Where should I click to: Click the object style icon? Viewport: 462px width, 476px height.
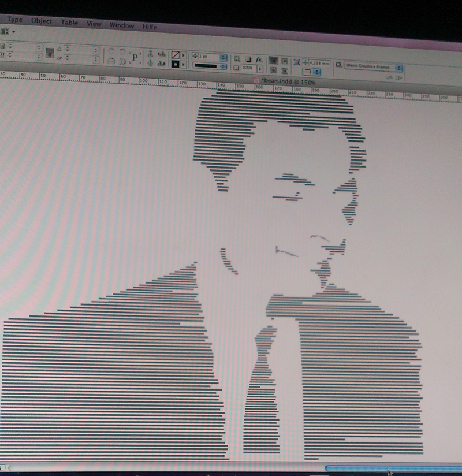coord(338,65)
